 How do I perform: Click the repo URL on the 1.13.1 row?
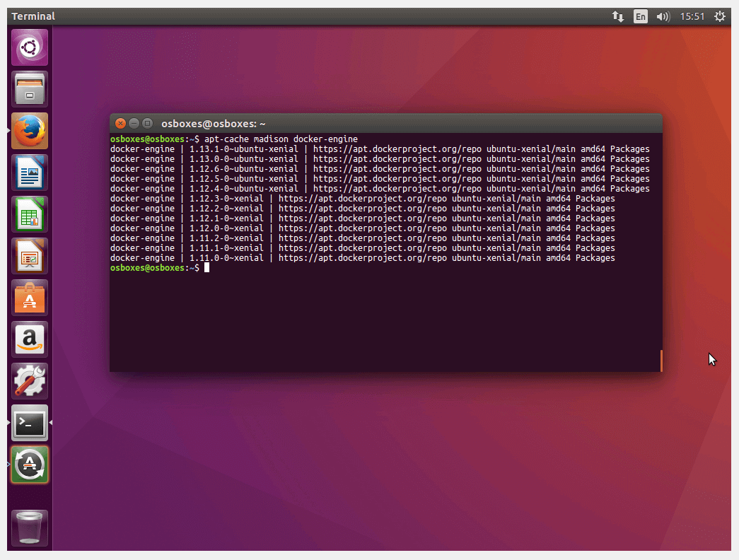[397, 149]
